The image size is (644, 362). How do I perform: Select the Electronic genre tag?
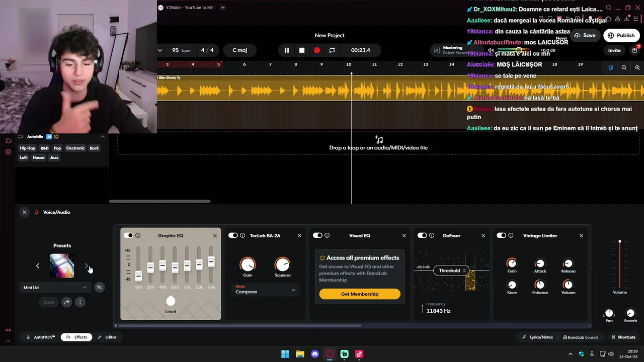[75, 148]
